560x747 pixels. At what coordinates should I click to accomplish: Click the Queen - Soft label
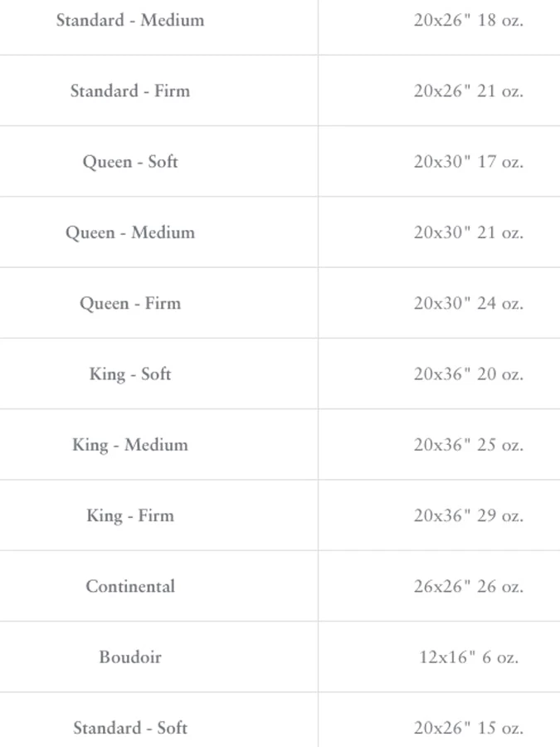click(x=130, y=161)
